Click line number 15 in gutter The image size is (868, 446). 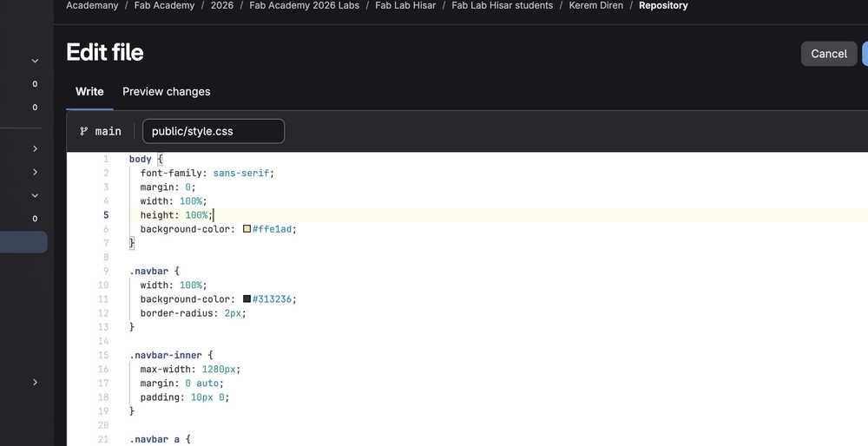click(x=103, y=355)
